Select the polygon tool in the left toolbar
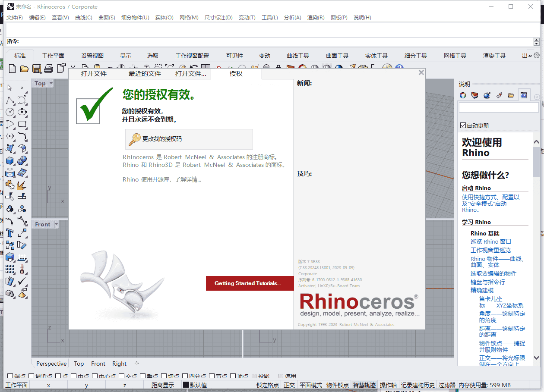The image size is (544, 392). click(x=9, y=136)
